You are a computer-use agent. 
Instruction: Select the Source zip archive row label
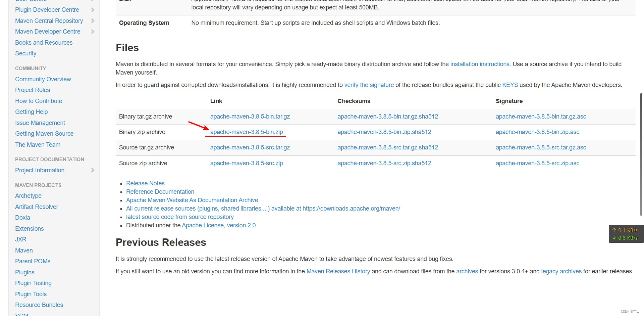coord(143,163)
